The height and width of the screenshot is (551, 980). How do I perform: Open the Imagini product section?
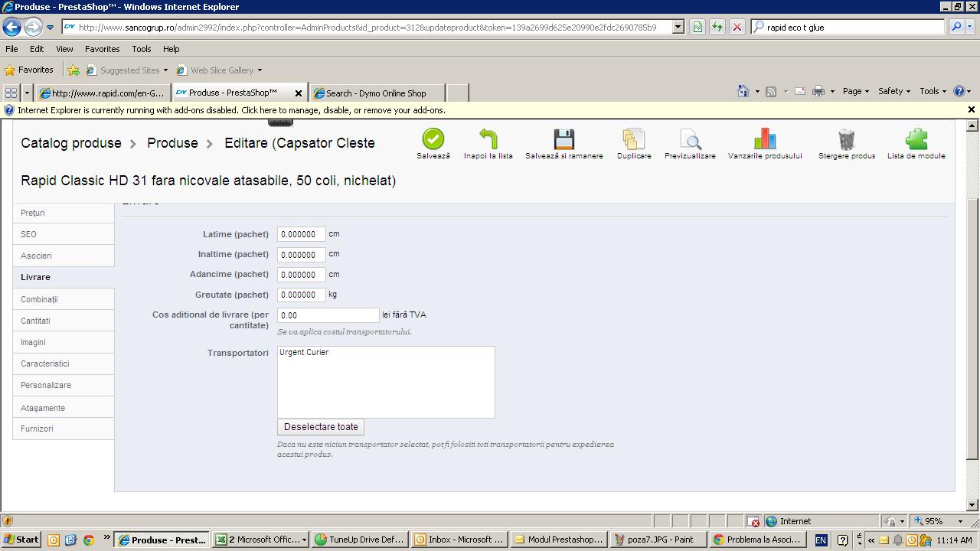click(x=64, y=342)
